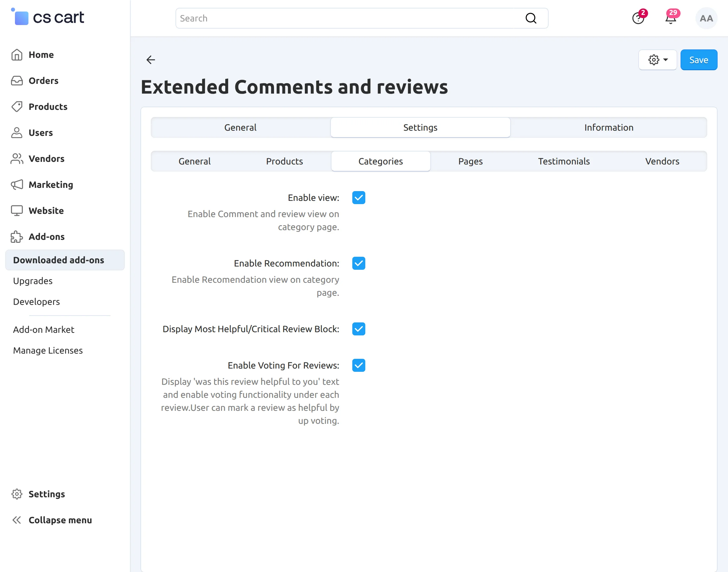Click the Collapse menu label

point(60,520)
